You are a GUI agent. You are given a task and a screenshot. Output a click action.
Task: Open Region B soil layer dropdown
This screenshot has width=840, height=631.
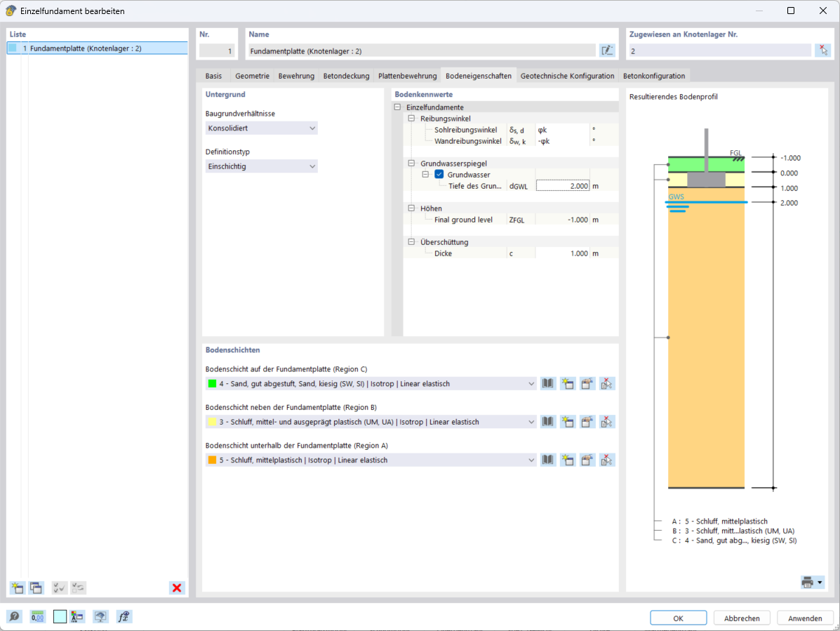coord(371,422)
